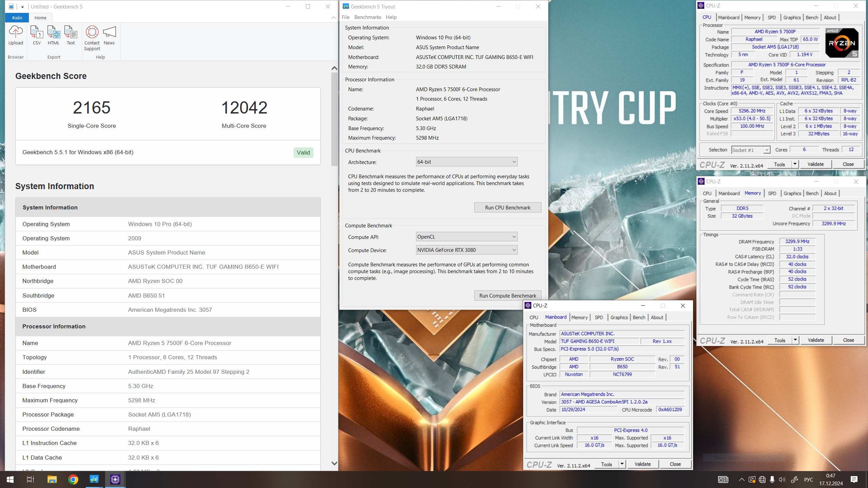This screenshot has height=488, width=868.
Task: Click Validate in top CPU-Z window
Action: pos(815,164)
